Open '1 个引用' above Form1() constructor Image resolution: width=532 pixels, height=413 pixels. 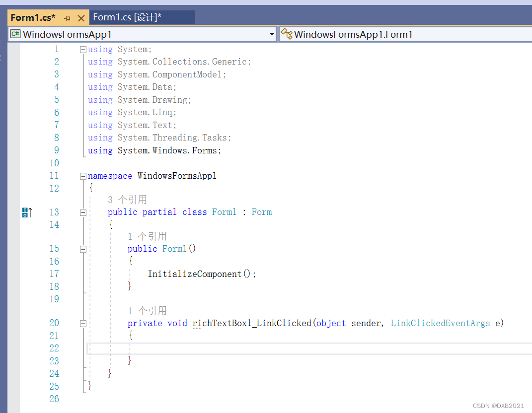coord(147,236)
